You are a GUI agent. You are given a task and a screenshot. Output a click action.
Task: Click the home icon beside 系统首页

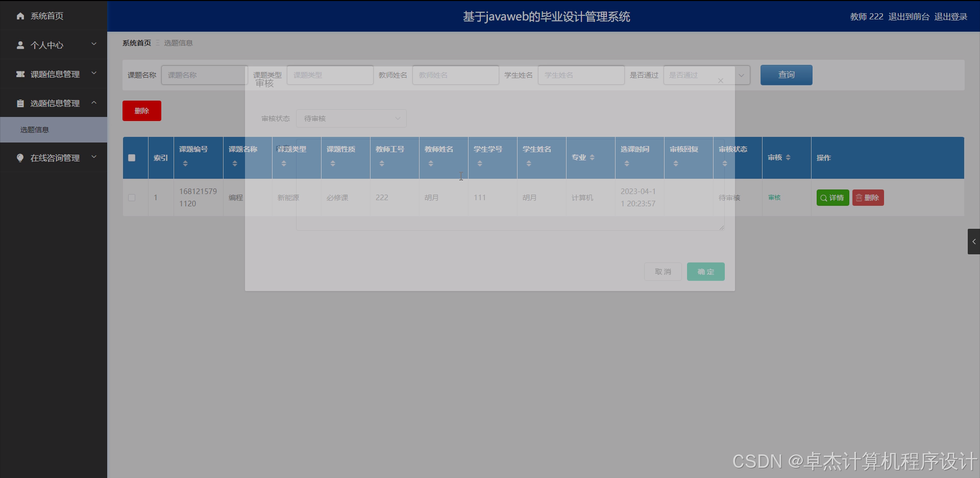(20, 16)
